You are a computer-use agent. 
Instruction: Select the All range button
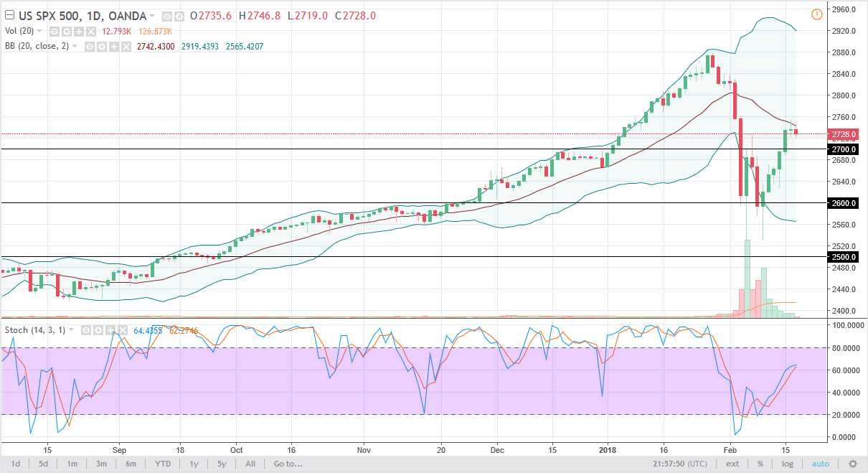click(250, 464)
